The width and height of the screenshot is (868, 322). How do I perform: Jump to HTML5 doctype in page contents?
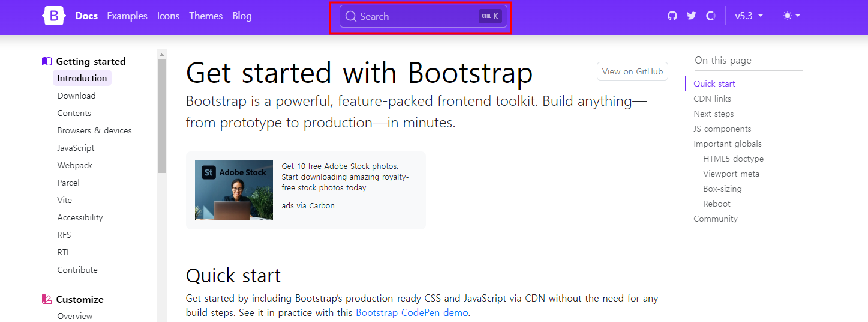pyautogui.click(x=734, y=159)
